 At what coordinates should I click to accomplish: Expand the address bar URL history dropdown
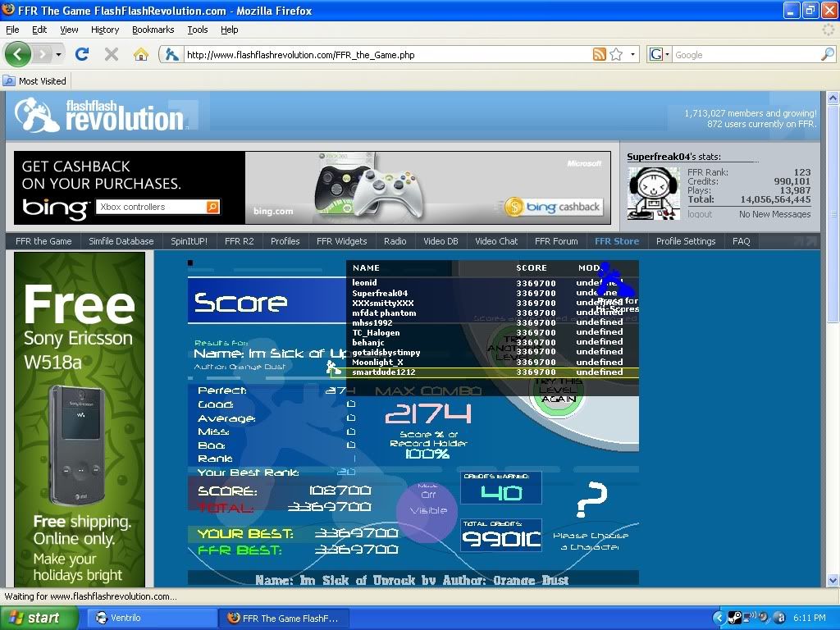click(x=633, y=55)
